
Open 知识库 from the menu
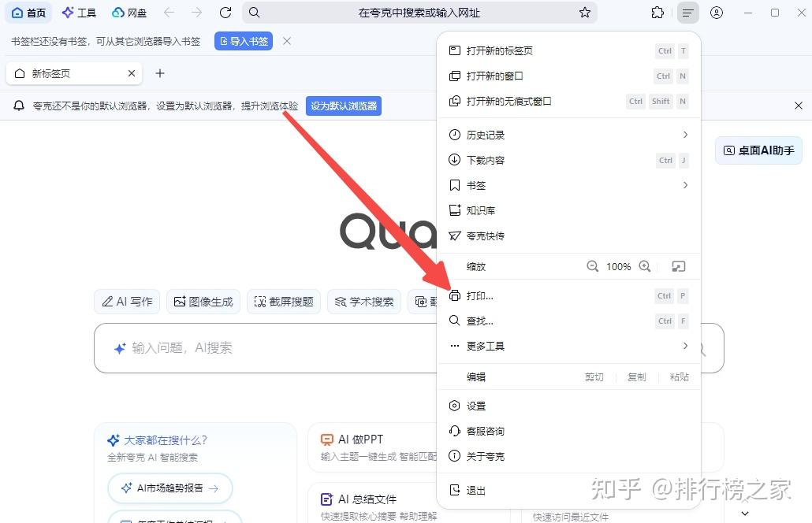568,210
